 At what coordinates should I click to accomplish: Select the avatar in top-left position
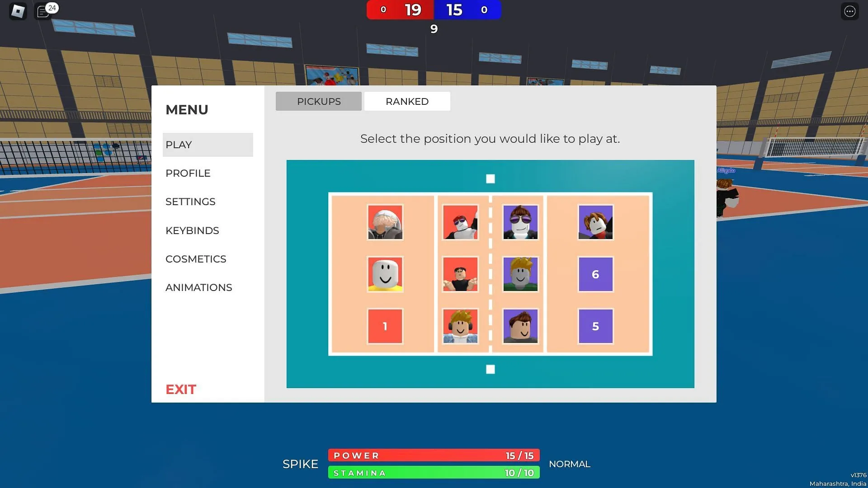click(386, 222)
